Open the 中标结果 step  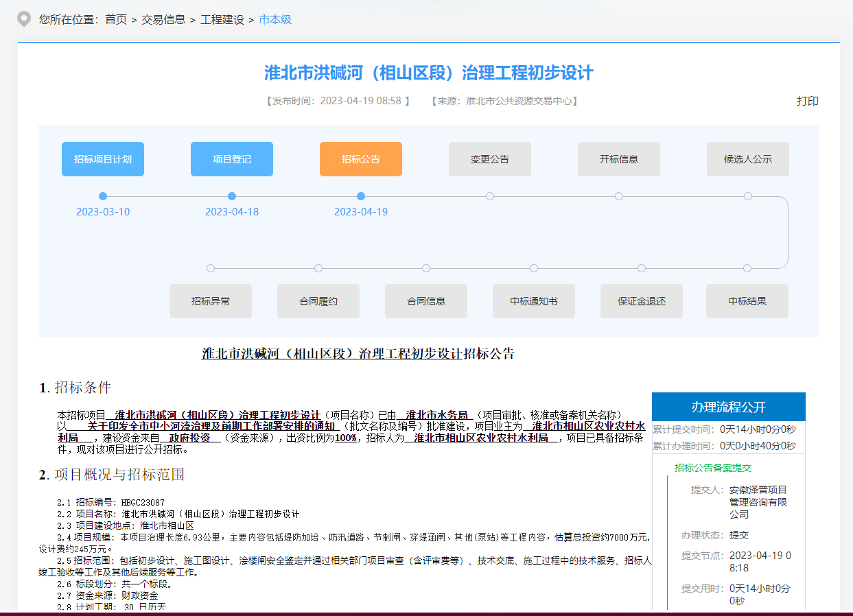pyautogui.click(x=747, y=301)
